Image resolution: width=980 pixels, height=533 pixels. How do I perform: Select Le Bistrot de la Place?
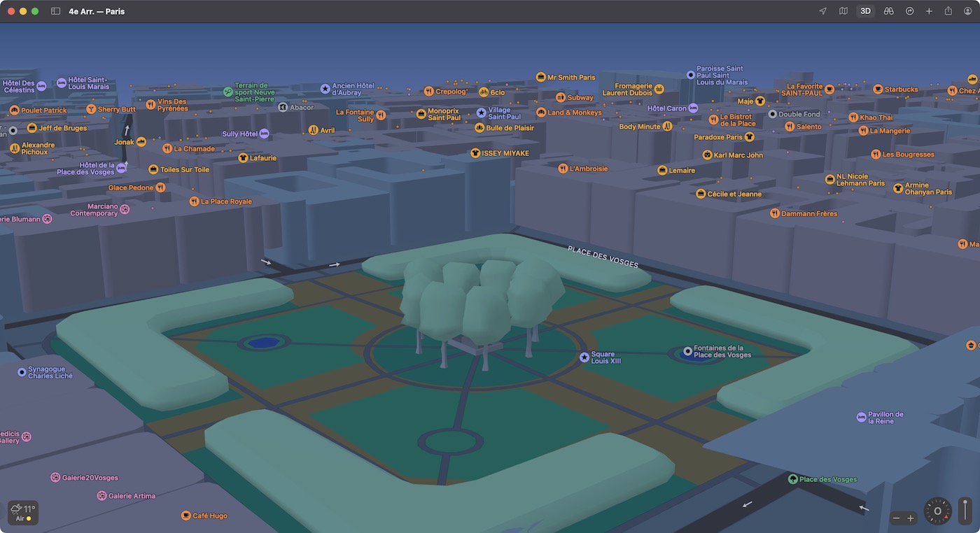click(x=713, y=120)
